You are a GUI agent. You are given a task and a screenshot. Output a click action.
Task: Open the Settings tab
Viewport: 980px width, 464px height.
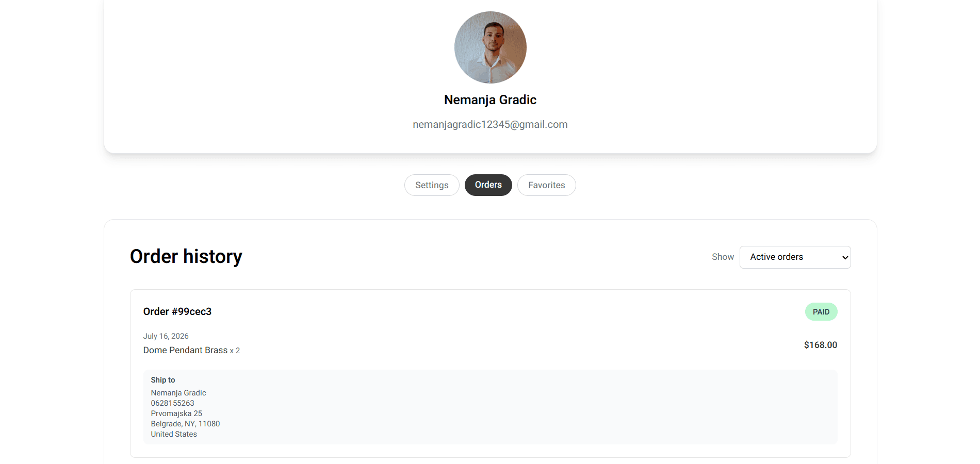tap(432, 185)
